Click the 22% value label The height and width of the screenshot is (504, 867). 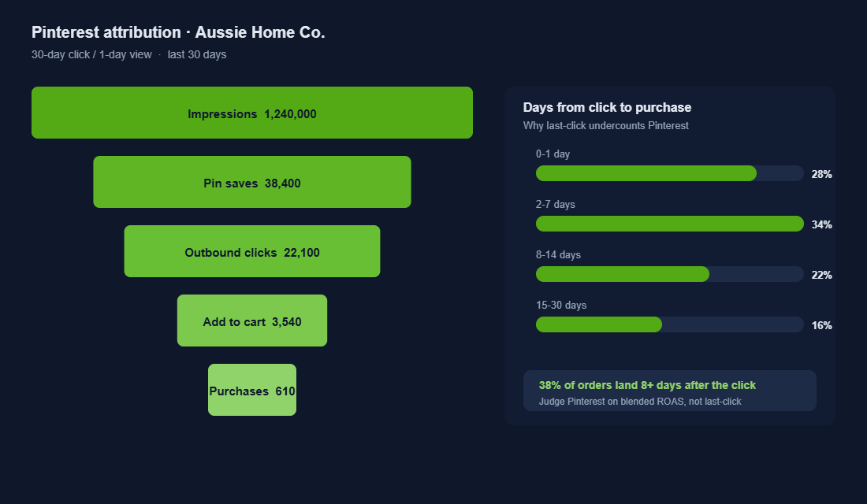(x=821, y=275)
